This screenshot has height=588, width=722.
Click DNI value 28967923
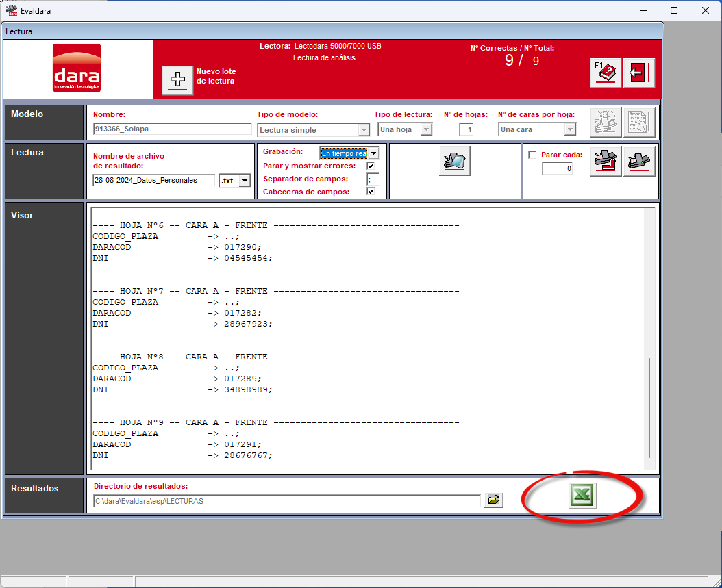(x=247, y=324)
